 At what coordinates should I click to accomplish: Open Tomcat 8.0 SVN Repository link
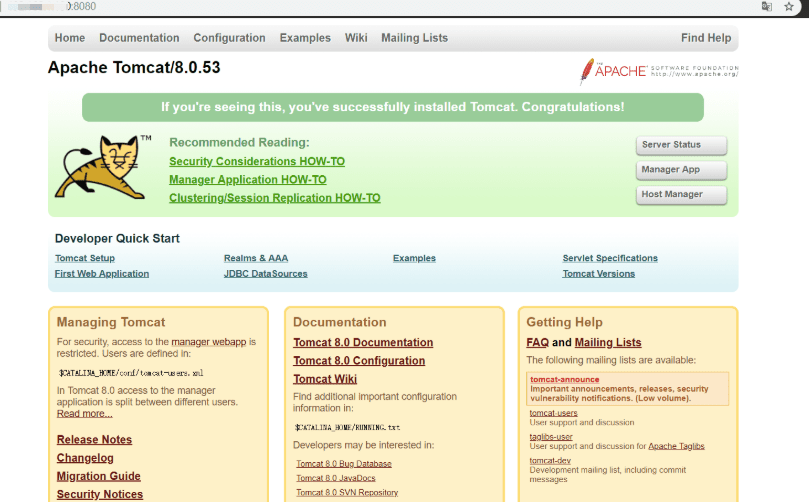click(x=347, y=493)
